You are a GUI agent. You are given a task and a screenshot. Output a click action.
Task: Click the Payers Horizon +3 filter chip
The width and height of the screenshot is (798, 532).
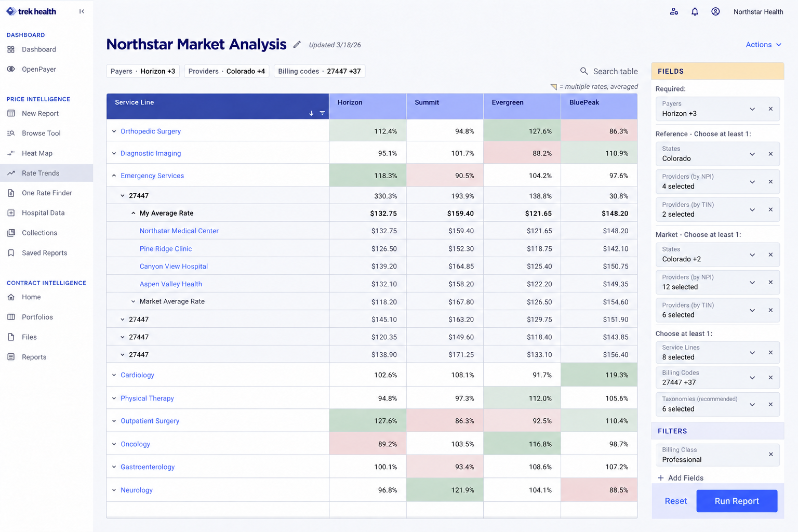click(x=143, y=71)
